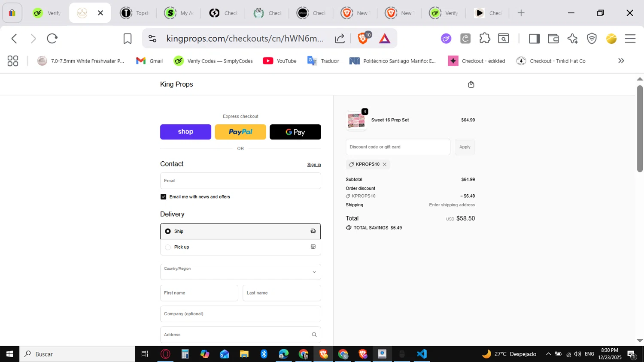Click the Sign in link
Viewport: 644px width, 362px height.
314,165
